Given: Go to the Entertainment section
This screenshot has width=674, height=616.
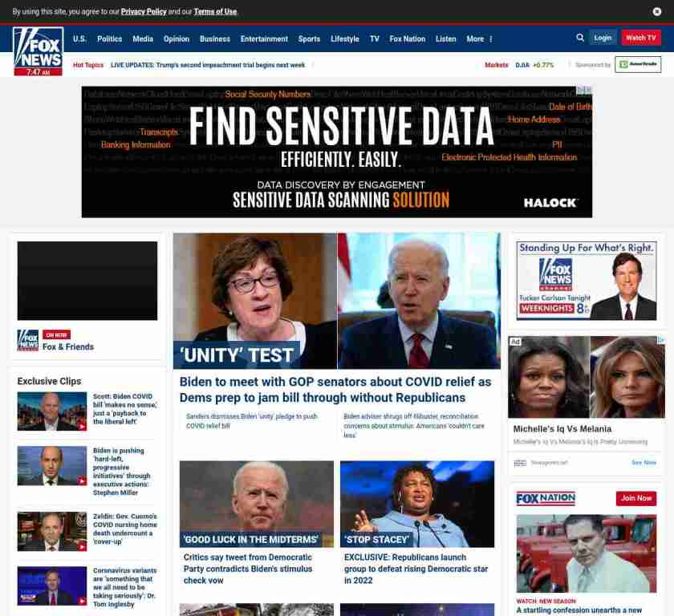Looking at the screenshot, I should (264, 39).
